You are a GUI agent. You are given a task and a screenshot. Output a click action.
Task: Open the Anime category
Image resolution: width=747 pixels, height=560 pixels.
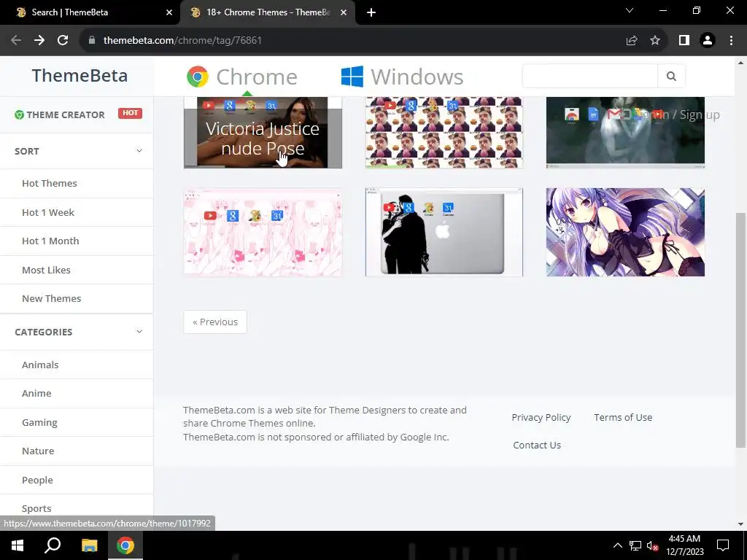[x=36, y=393]
